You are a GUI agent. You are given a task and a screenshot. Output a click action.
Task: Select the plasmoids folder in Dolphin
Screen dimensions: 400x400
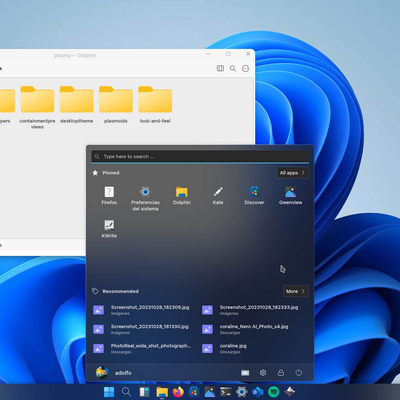(116, 105)
